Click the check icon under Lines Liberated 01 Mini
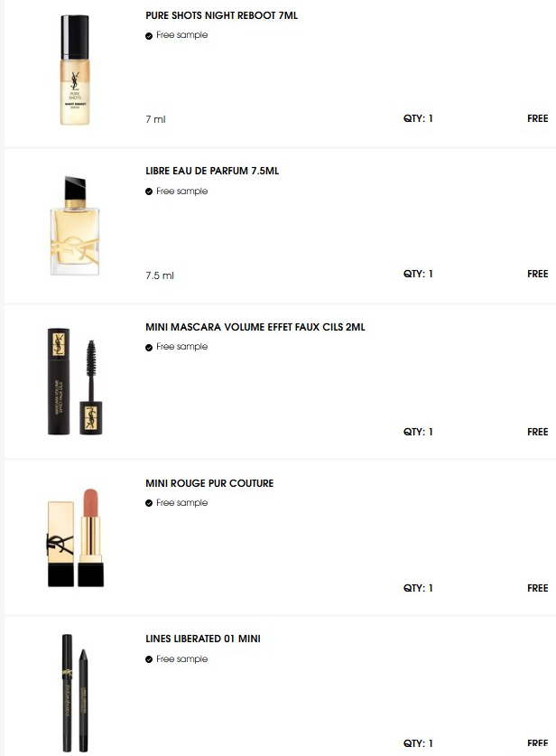The width and height of the screenshot is (556, 756). 149,659
